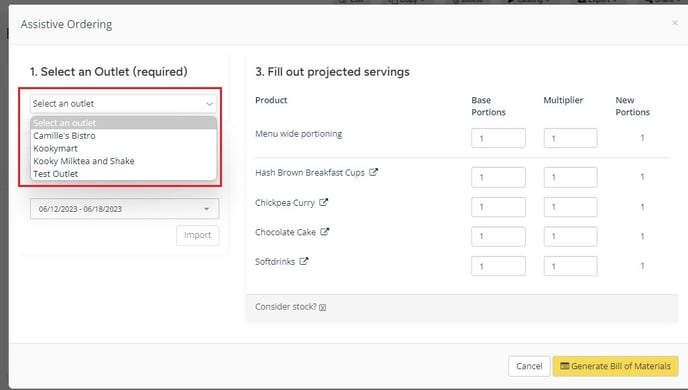Focus Softdrinks Base Portions field
The image size is (688, 390).
(x=498, y=266)
